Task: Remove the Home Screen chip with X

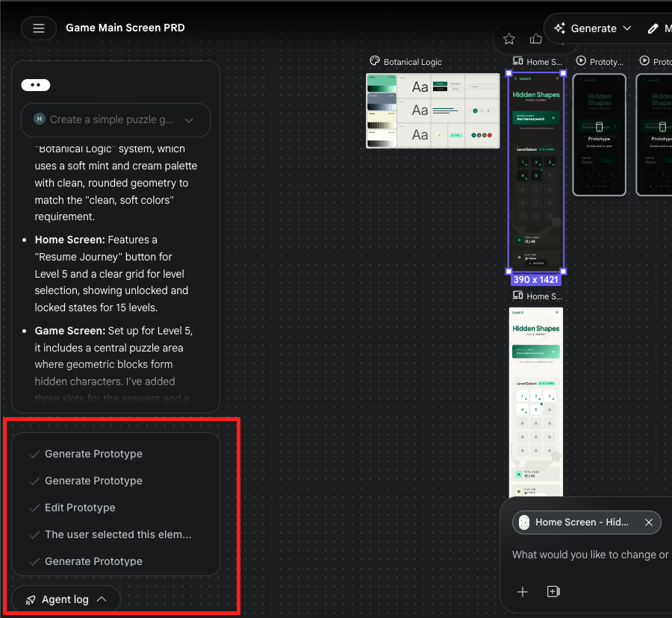Action: pyautogui.click(x=649, y=522)
